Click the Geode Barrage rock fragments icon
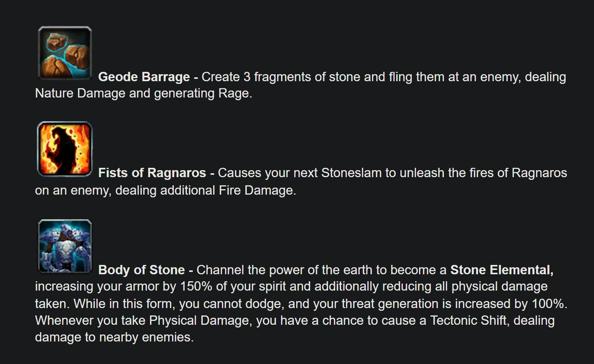The width and height of the screenshot is (594, 364). click(65, 53)
